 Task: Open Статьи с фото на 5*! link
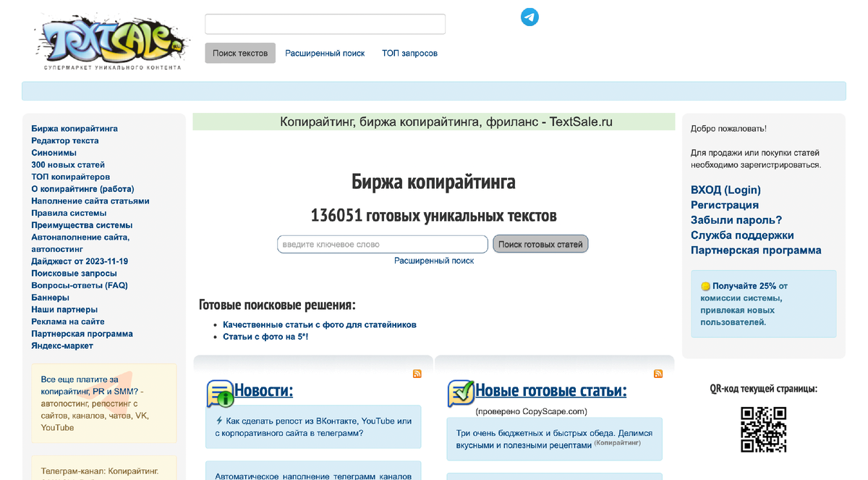(265, 337)
